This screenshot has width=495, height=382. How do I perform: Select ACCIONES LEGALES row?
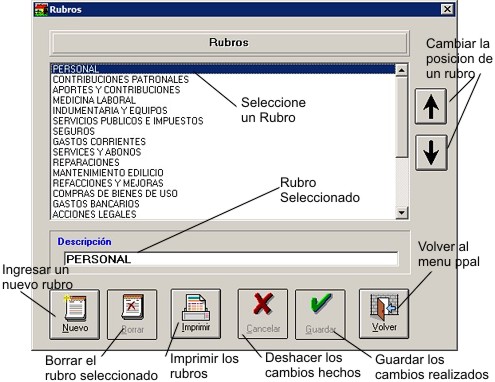coord(223,214)
